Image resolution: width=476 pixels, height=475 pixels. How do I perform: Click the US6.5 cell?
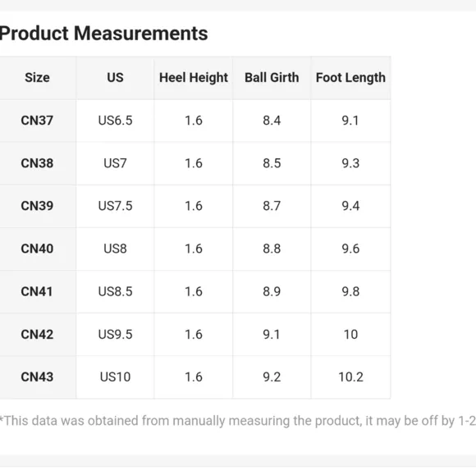[116, 121]
